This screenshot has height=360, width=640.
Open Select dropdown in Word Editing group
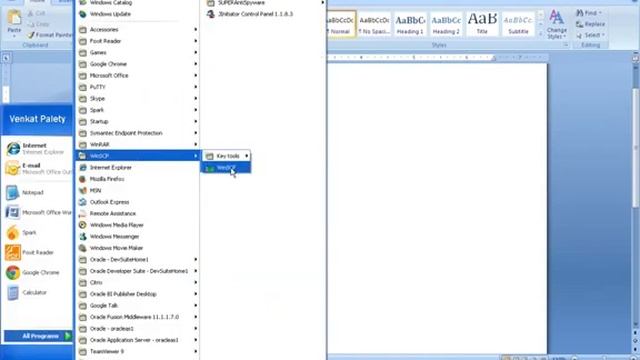click(590, 35)
